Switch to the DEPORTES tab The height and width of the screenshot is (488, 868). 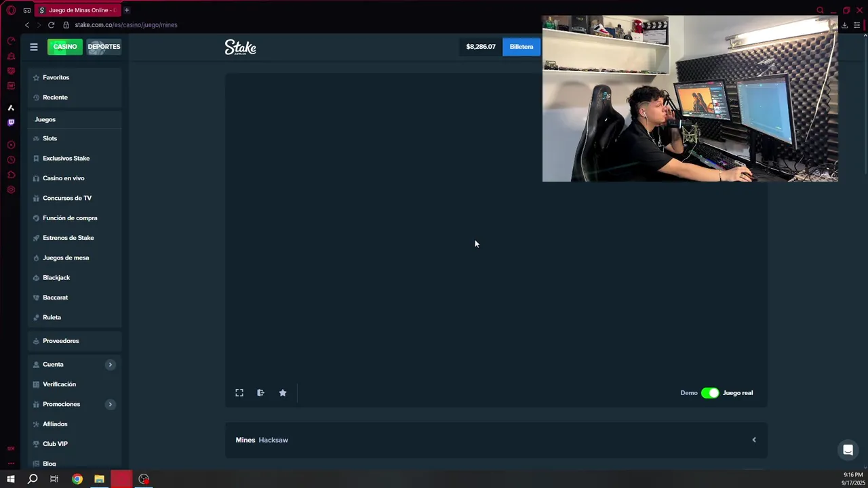pos(104,47)
